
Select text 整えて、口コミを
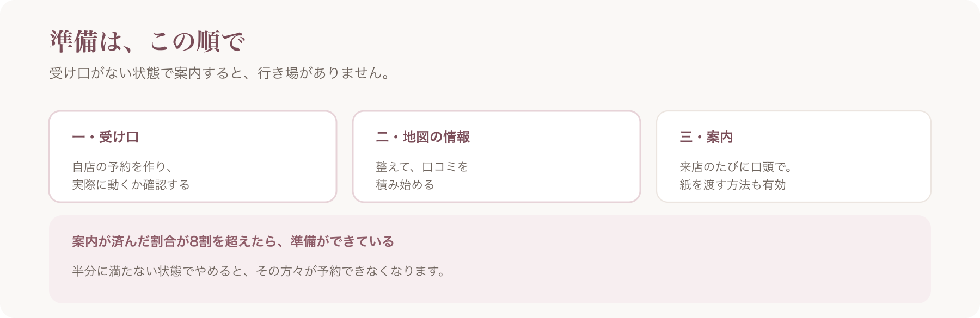tap(422, 167)
